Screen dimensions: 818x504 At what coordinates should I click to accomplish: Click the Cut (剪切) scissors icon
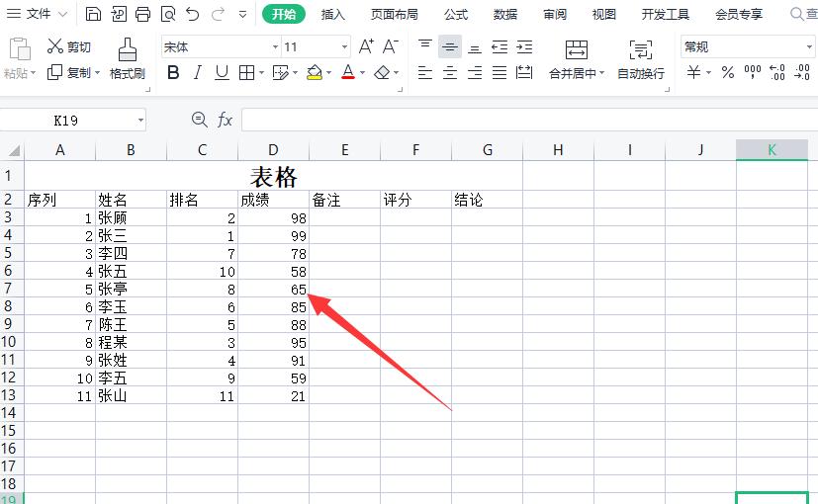tap(54, 45)
